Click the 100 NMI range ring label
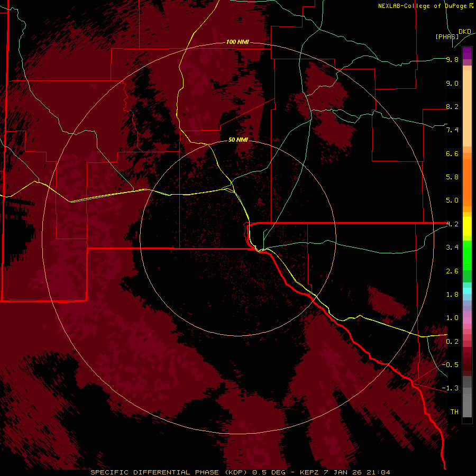Image resolution: width=476 pixels, height=476 pixels. 237,42
